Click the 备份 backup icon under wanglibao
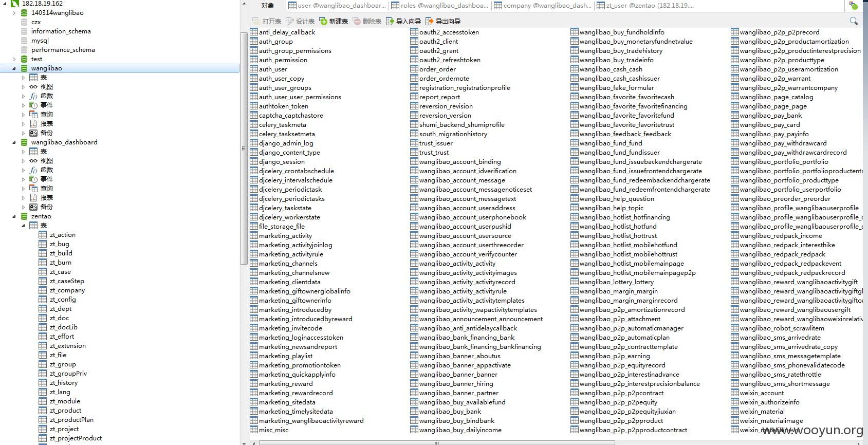 [x=33, y=133]
